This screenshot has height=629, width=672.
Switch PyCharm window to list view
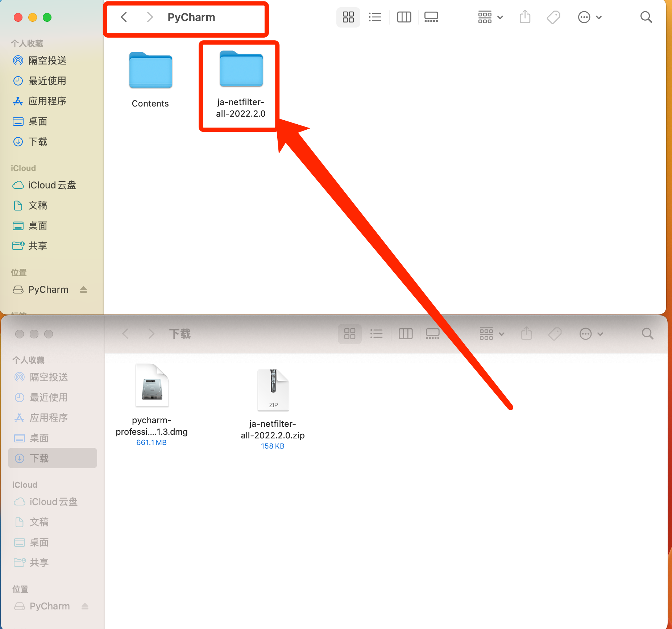pos(375,17)
